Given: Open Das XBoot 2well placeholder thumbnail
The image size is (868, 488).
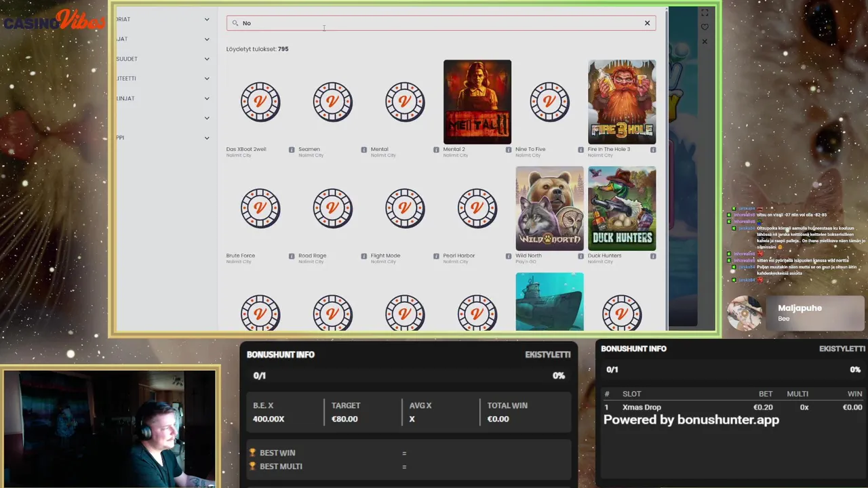Looking at the screenshot, I should (x=260, y=102).
